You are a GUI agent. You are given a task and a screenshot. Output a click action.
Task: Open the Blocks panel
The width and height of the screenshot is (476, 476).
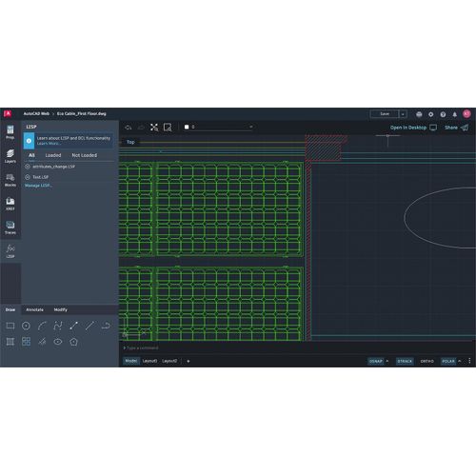tap(10, 180)
